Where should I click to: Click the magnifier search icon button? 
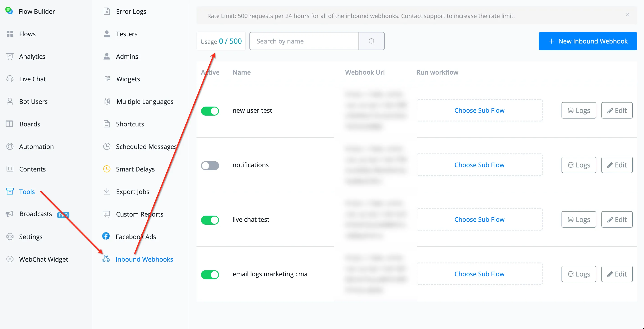coord(372,41)
